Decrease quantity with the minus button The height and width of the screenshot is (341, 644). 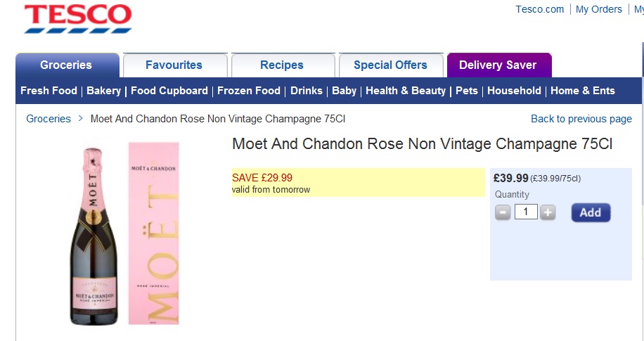pyautogui.click(x=503, y=212)
